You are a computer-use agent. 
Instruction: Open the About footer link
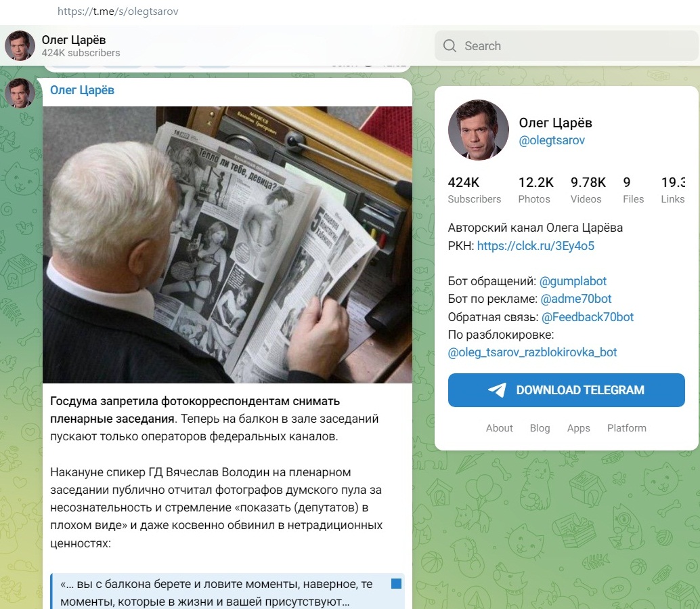tap(499, 428)
